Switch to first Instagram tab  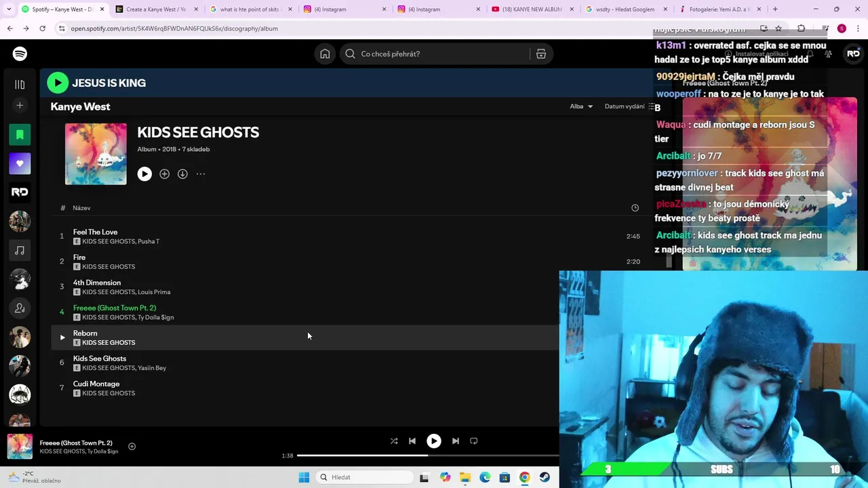click(344, 9)
